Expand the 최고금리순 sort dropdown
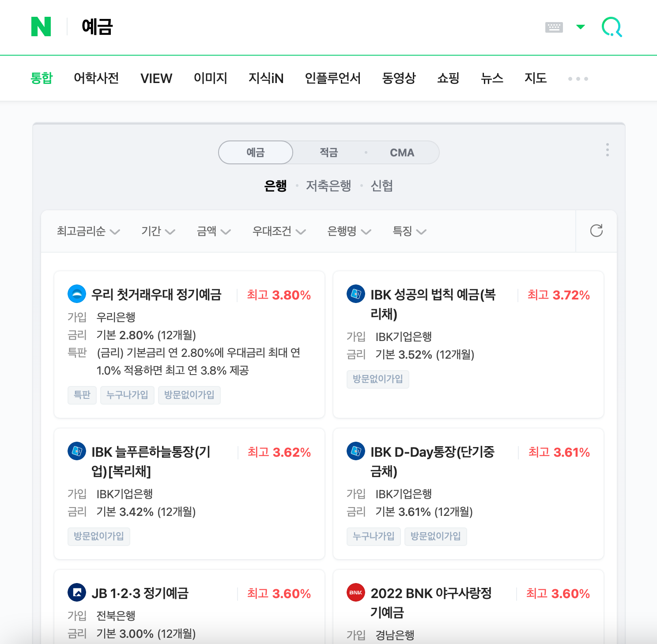 pos(88,231)
